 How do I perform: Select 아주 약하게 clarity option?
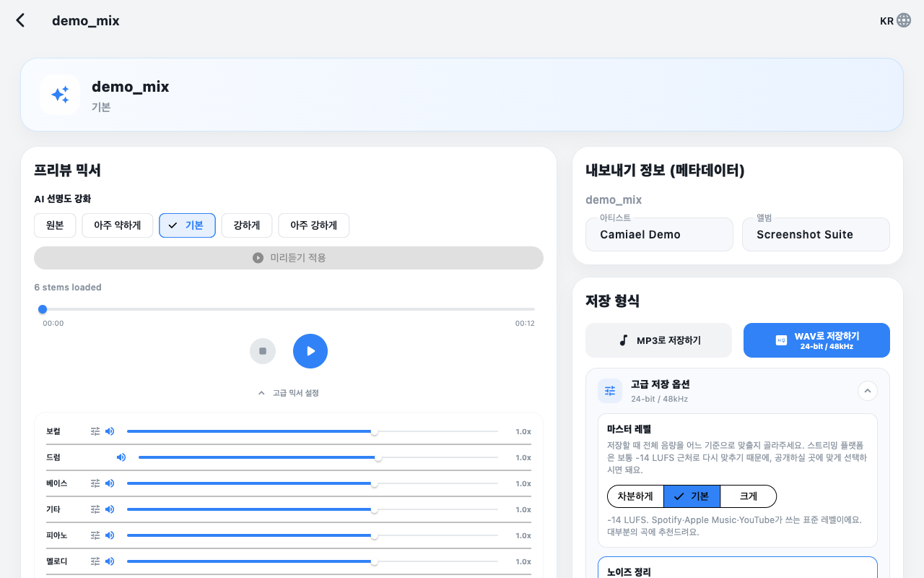pos(118,225)
